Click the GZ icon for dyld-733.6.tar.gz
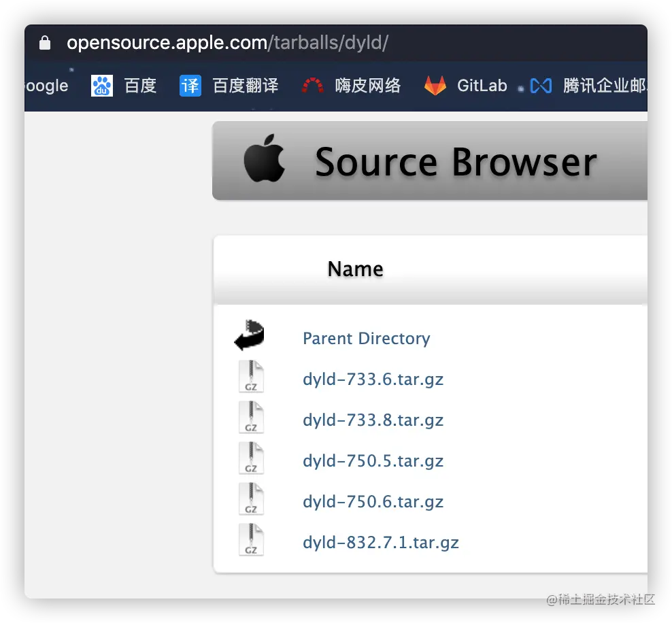The image size is (672, 623). coord(251,376)
